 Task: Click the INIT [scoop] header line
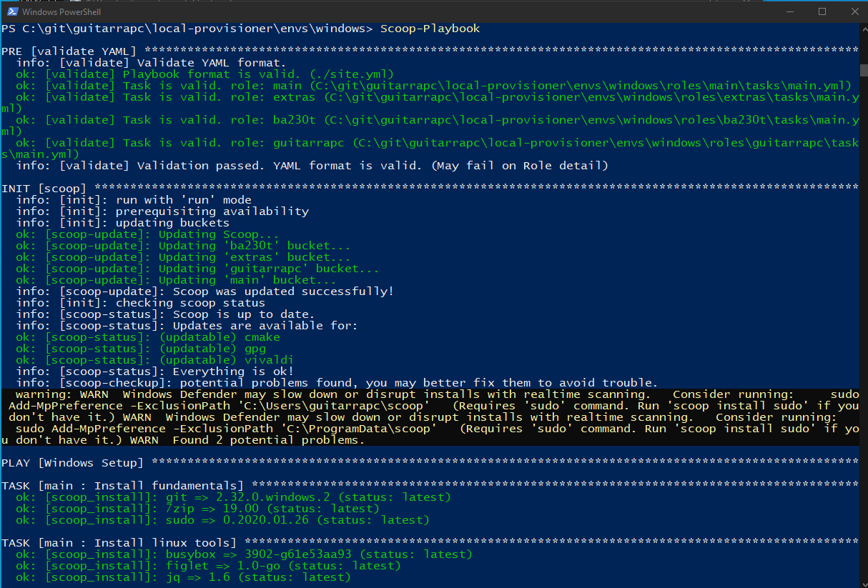tap(430, 189)
